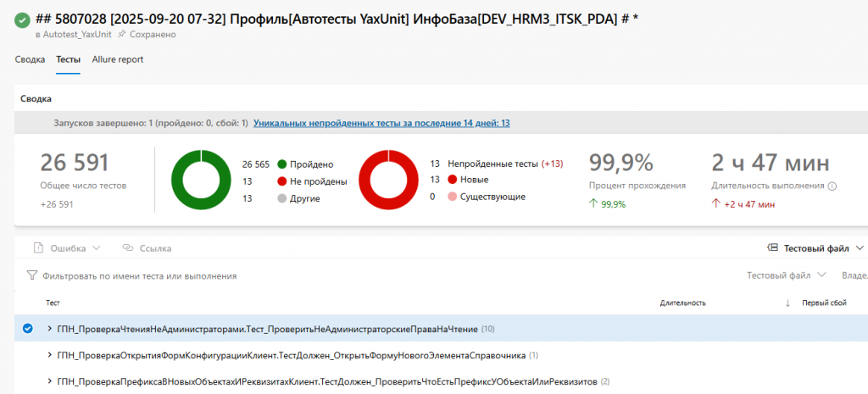Click the red Непройденные тесты donut chart

pyautogui.click(x=388, y=180)
